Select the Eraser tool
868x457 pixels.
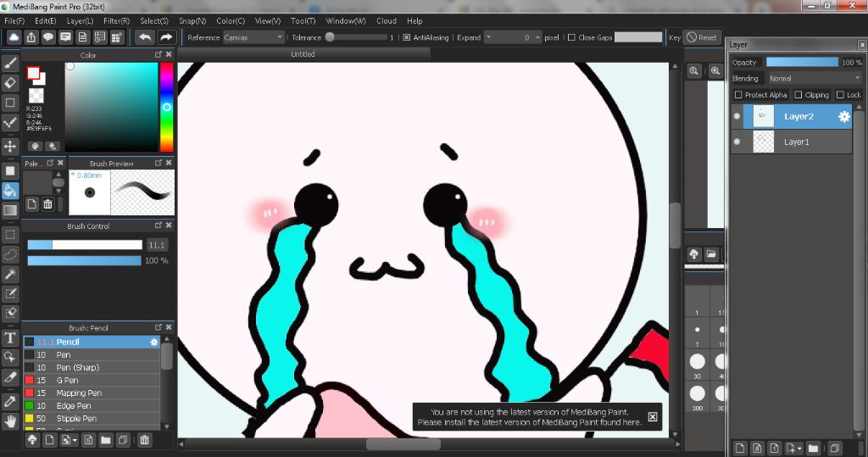(10, 82)
